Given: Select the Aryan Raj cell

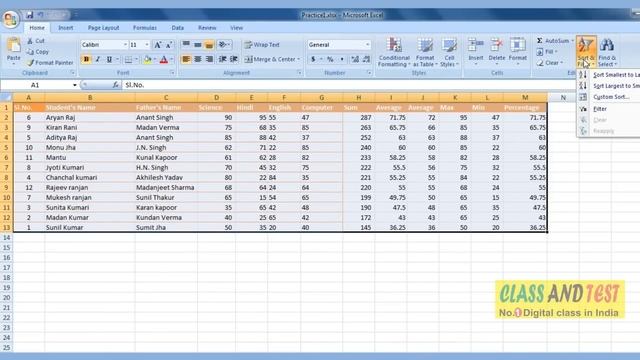Looking at the screenshot, I should tap(90, 118).
